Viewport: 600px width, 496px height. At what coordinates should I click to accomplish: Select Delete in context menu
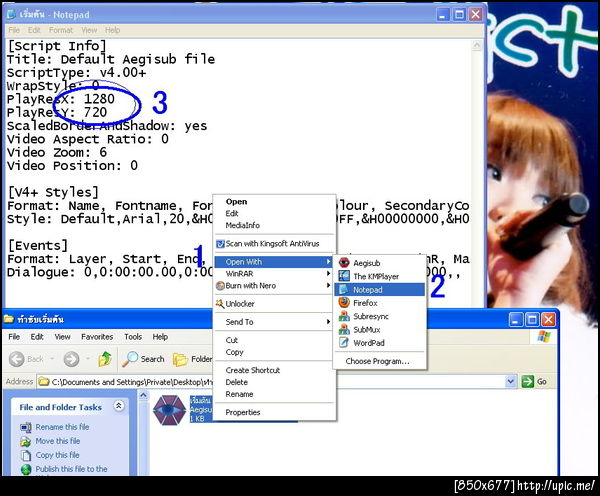tap(274, 382)
